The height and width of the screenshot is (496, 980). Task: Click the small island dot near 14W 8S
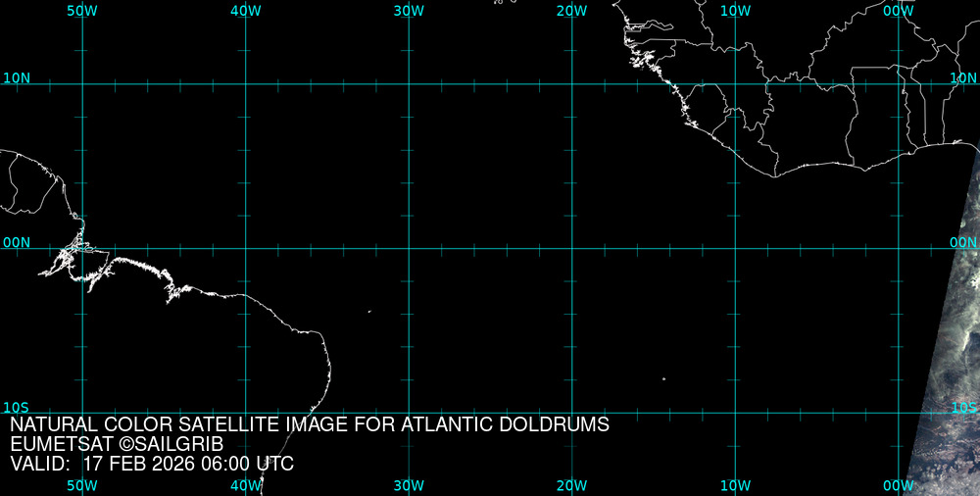[x=663, y=378]
